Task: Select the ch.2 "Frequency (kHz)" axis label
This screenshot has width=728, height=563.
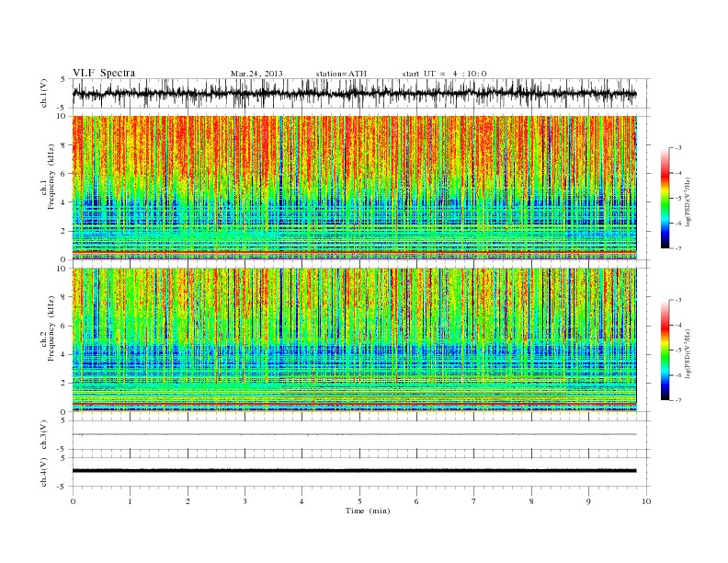Action: [51, 327]
